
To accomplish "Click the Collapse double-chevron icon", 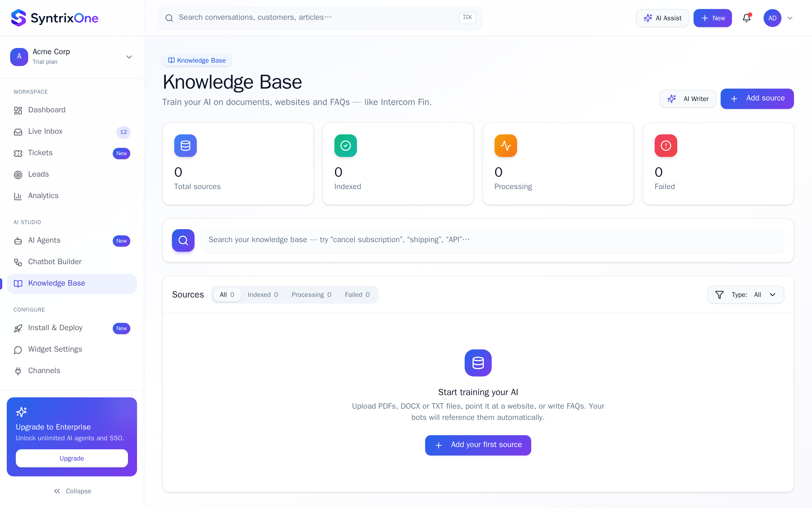I will (57, 491).
